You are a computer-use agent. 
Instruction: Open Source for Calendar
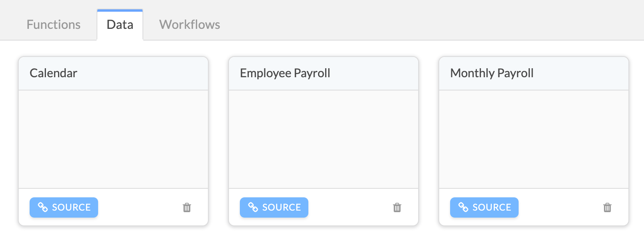click(64, 207)
